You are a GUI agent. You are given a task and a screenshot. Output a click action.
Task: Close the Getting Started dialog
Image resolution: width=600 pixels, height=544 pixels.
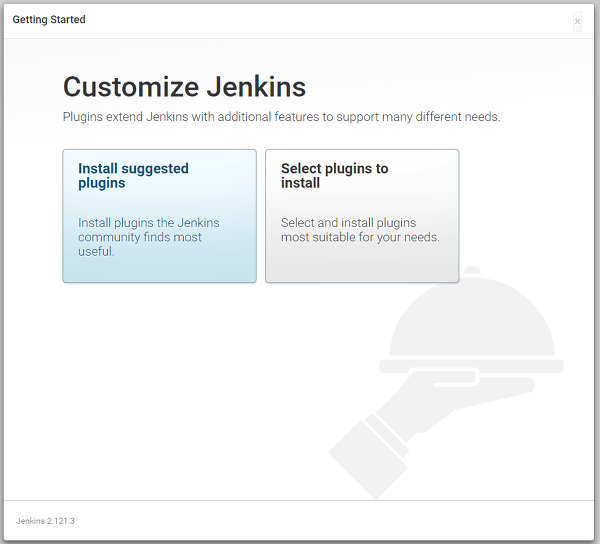coord(577,21)
